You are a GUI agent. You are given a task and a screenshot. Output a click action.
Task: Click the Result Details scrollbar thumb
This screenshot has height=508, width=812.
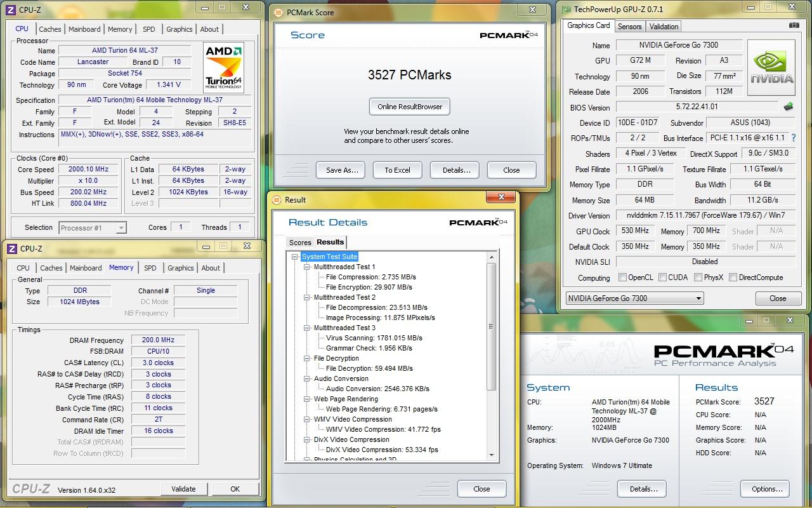pos(491,326)
